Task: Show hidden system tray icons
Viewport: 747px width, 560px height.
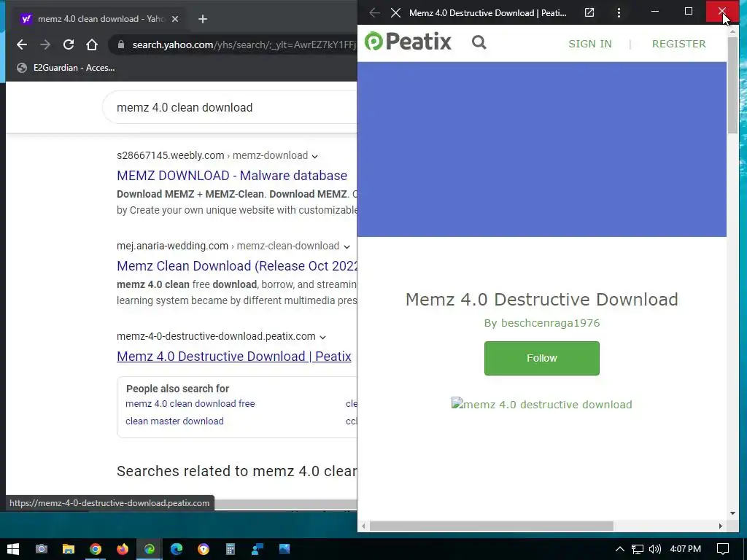Action: 620,549
